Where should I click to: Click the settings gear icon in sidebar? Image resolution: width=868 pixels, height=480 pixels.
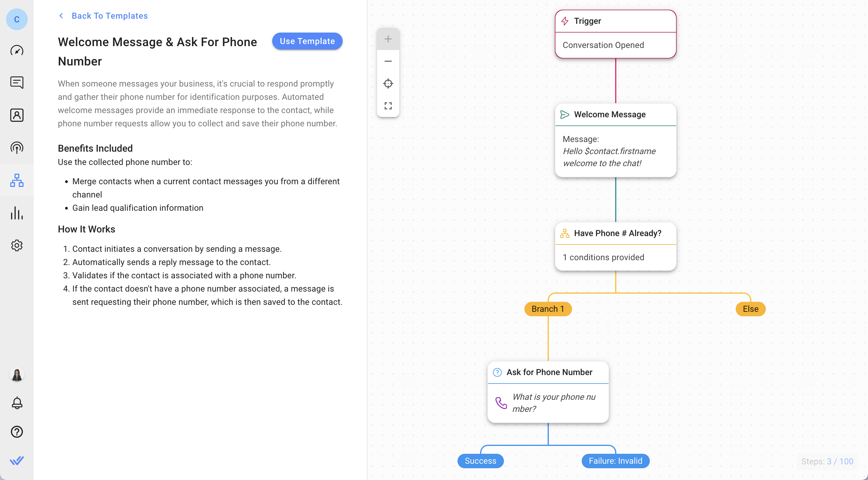click(17, 245)
